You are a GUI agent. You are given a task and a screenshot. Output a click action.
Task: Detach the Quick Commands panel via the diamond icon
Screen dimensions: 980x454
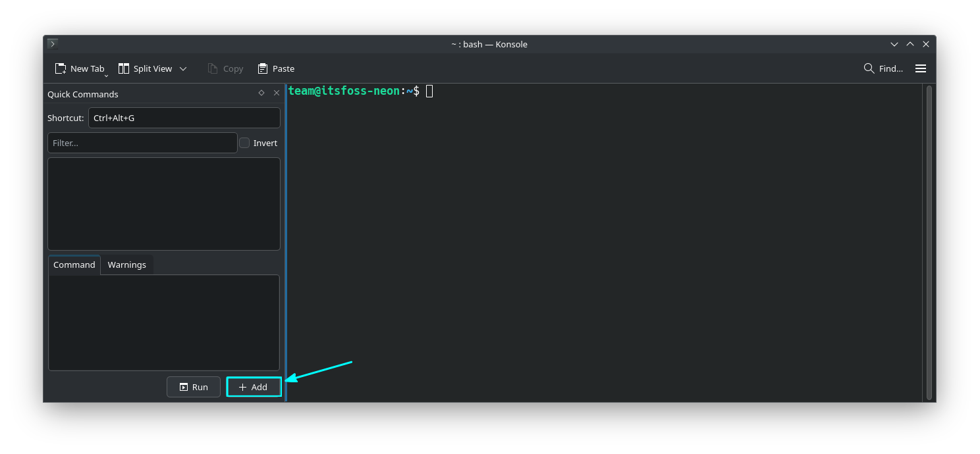[x=261, y=93]
